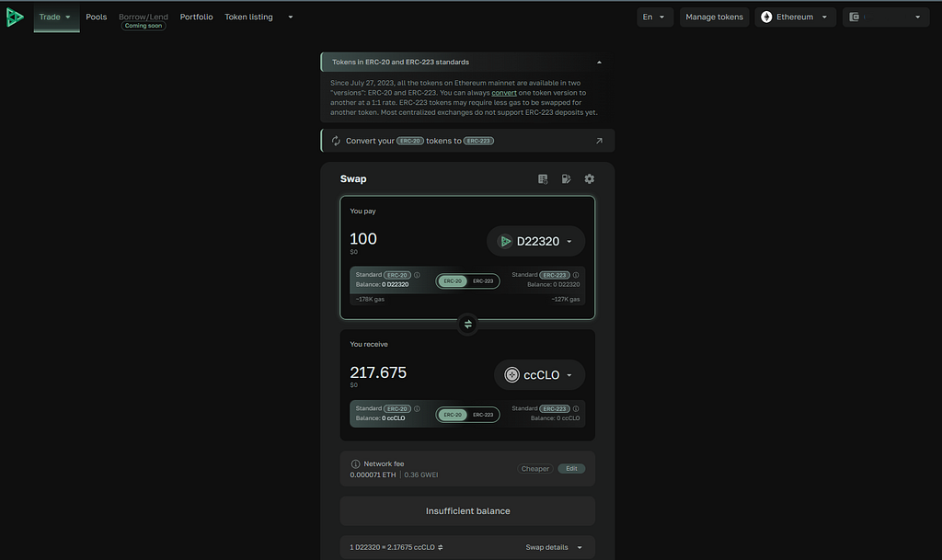The width and height of the screenshot is (942, 560).
Task: Open the En language dropdown
Action: pyautogui.click(x=655, y=17)
